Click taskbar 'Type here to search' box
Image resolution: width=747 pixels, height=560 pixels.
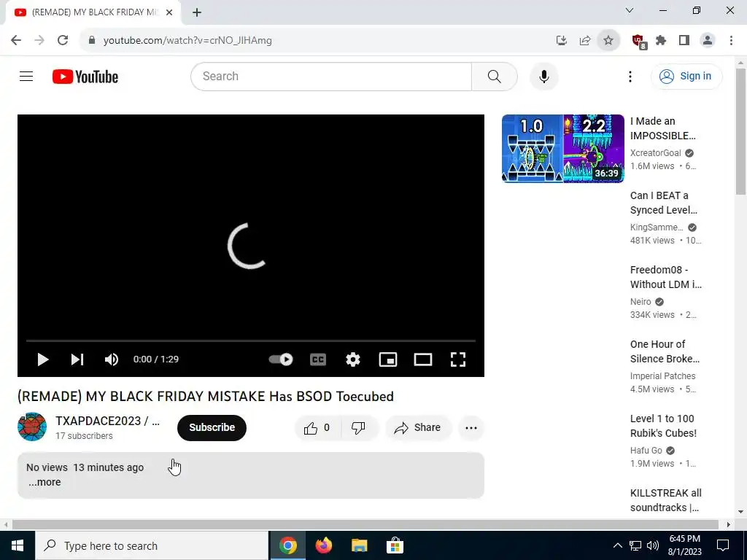pos(152,545)
